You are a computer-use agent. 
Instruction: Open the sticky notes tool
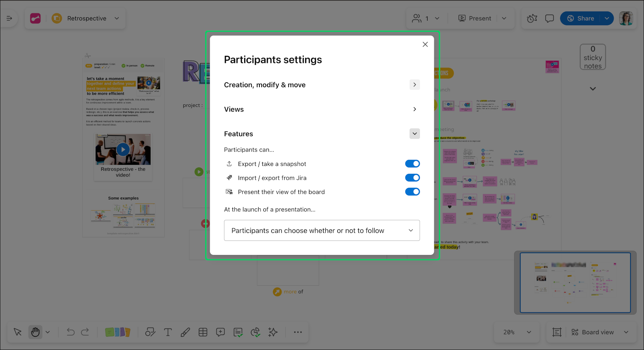pos(118,332)
